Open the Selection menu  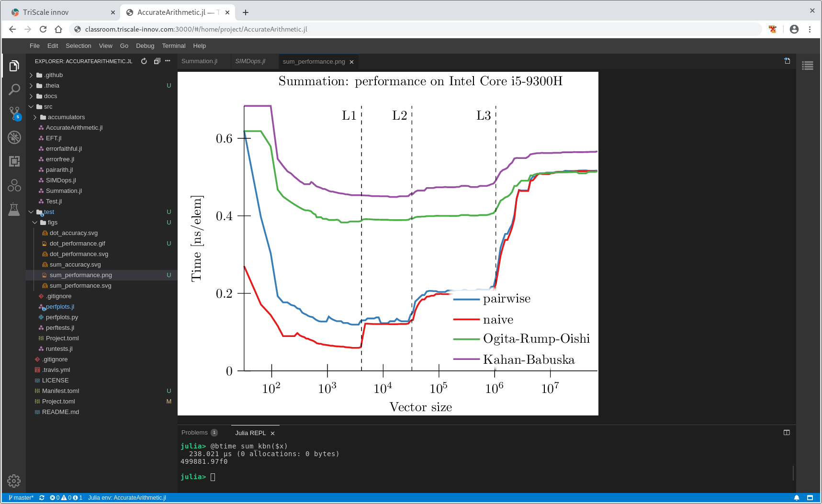click(x=79, y=46)
